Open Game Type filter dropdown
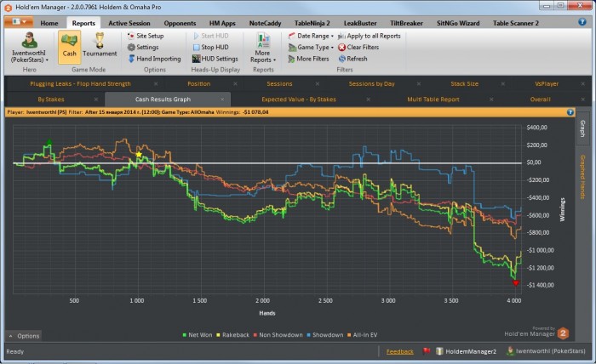Screen dimensions: 596x364 311,47
